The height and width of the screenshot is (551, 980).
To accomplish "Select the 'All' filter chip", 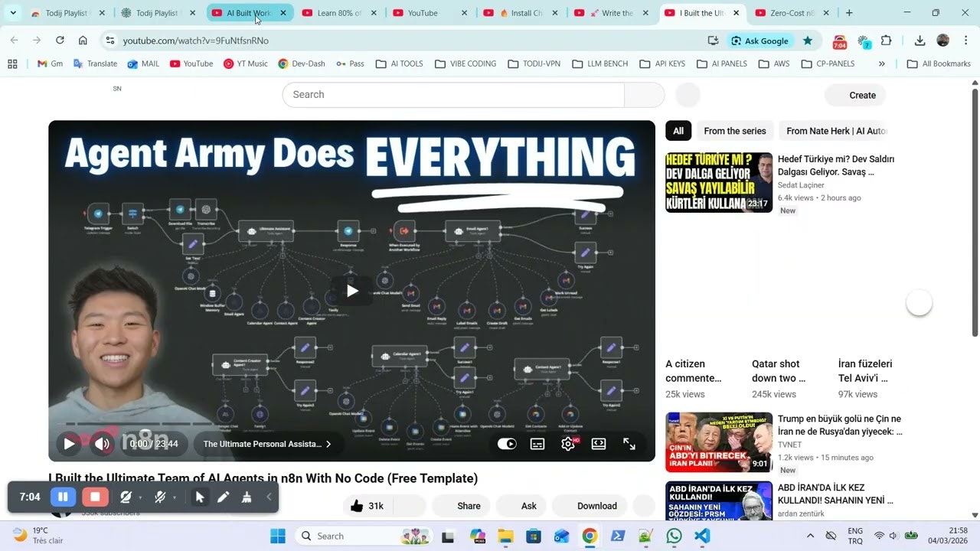I will [678, 131].
